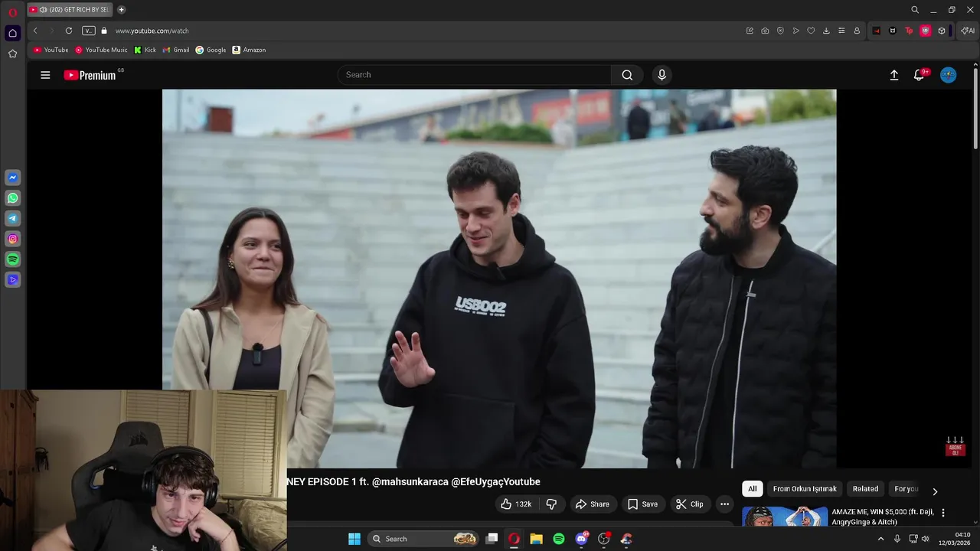Open @EfeUygaçYoutube mention in title
980x551 pixels.
tap(496, 482)
